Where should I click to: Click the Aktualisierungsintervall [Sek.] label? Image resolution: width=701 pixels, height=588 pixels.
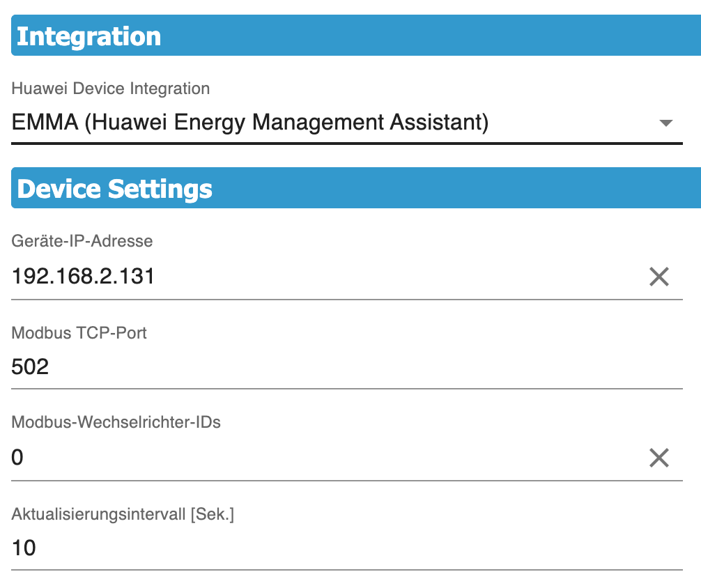pyautogui.click(x=123, y=513)
